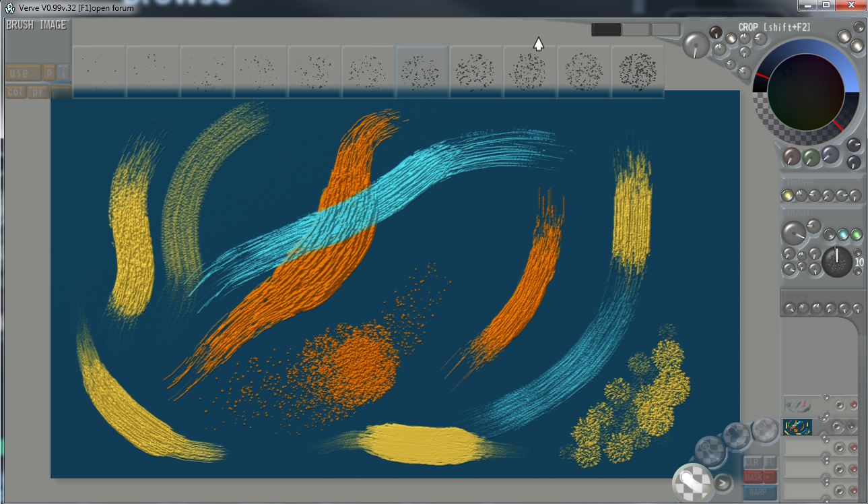Screen dimensions: 868x504
Task: Click the 'use' button under BRUSH IMAGE
Action: click(x=22, y=73)
